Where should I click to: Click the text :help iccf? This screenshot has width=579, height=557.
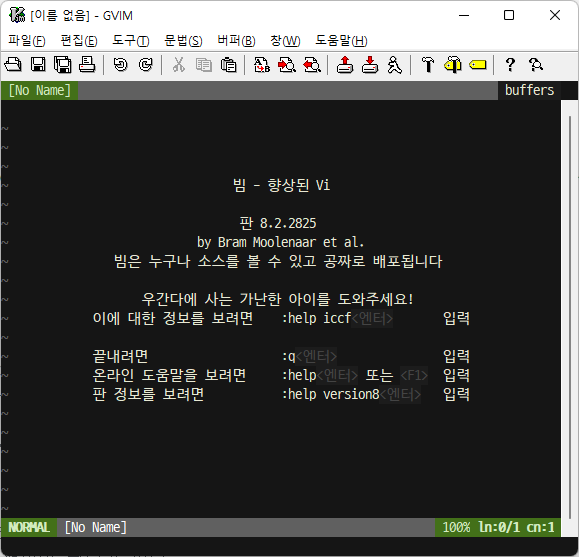pos(316,318)
